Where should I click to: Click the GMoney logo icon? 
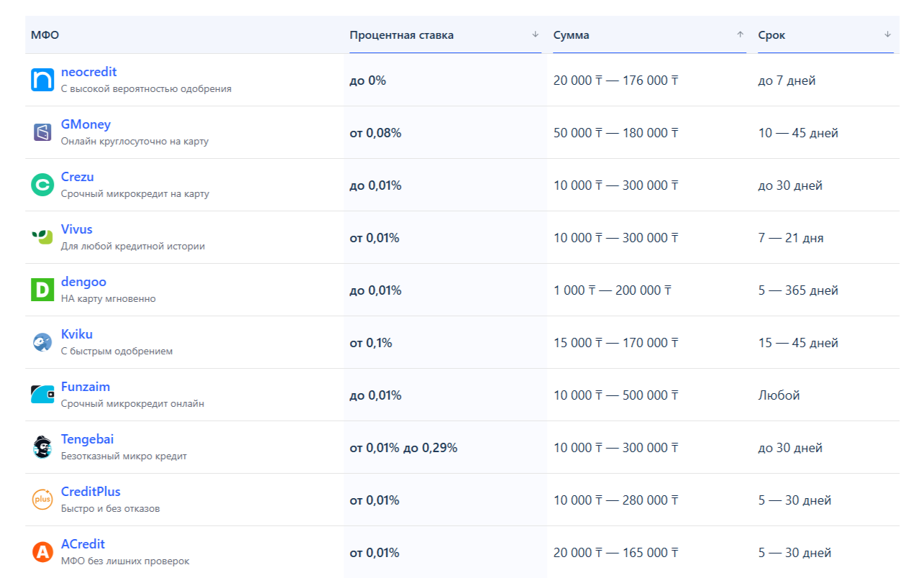[42, 132]
